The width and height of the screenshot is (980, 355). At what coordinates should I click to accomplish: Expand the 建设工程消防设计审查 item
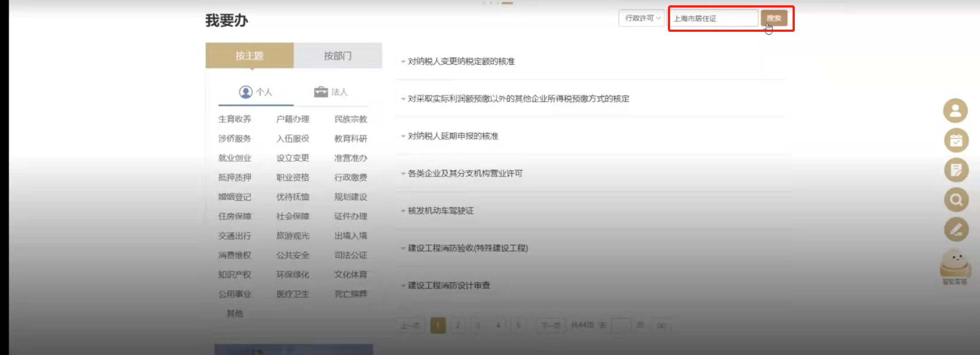pyautogui.click(x=449, y=285)
